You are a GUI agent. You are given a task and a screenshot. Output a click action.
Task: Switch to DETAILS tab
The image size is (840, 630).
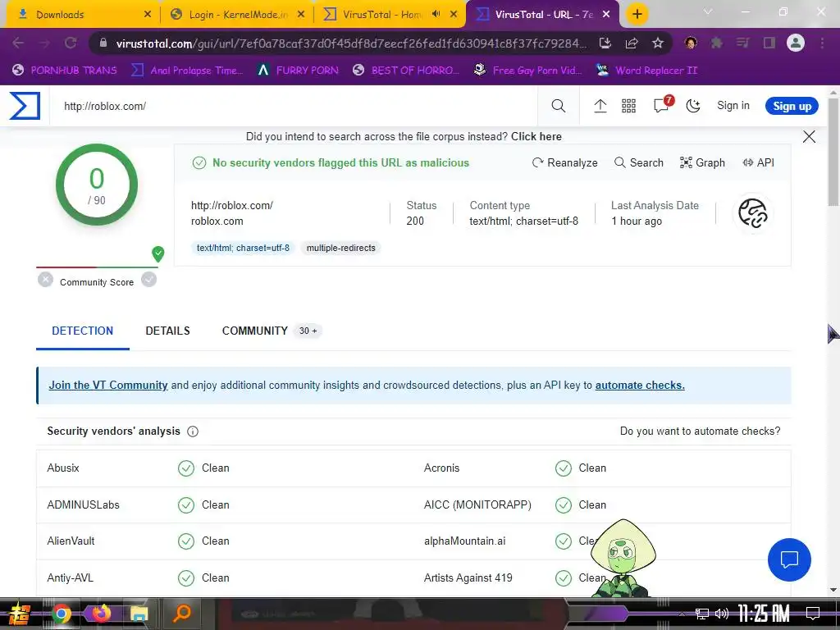(167, 331)
